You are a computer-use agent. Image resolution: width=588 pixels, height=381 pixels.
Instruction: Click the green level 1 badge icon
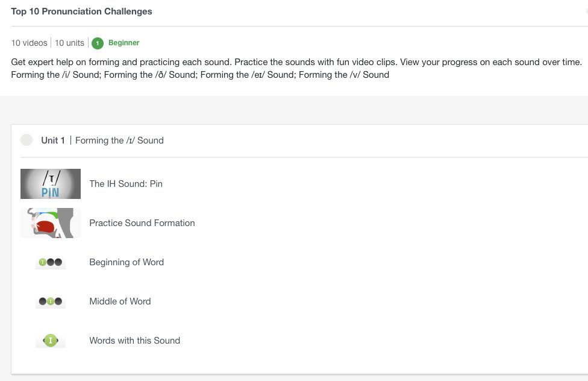tap(98, 43)
